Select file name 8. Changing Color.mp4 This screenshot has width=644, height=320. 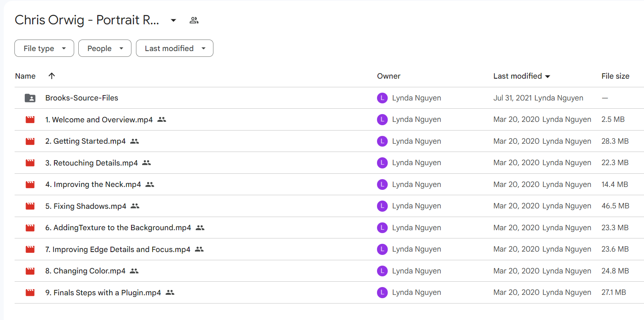tap(85, 271)
